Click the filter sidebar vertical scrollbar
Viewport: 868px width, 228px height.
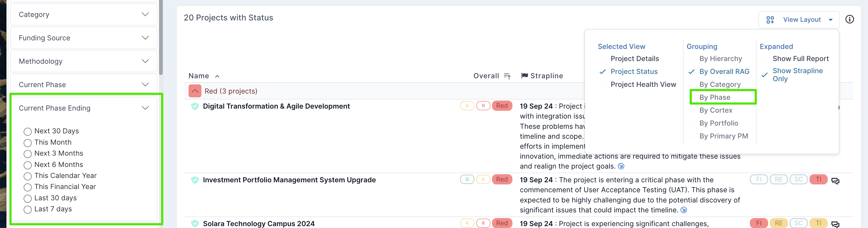click(x=161, y=37)
